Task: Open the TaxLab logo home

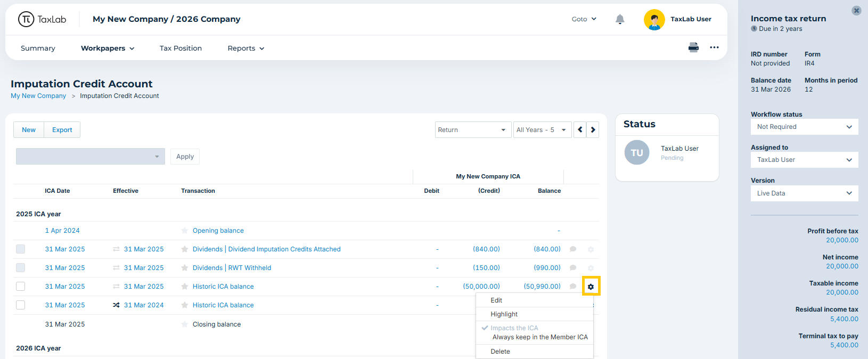Action: (42, 19)
